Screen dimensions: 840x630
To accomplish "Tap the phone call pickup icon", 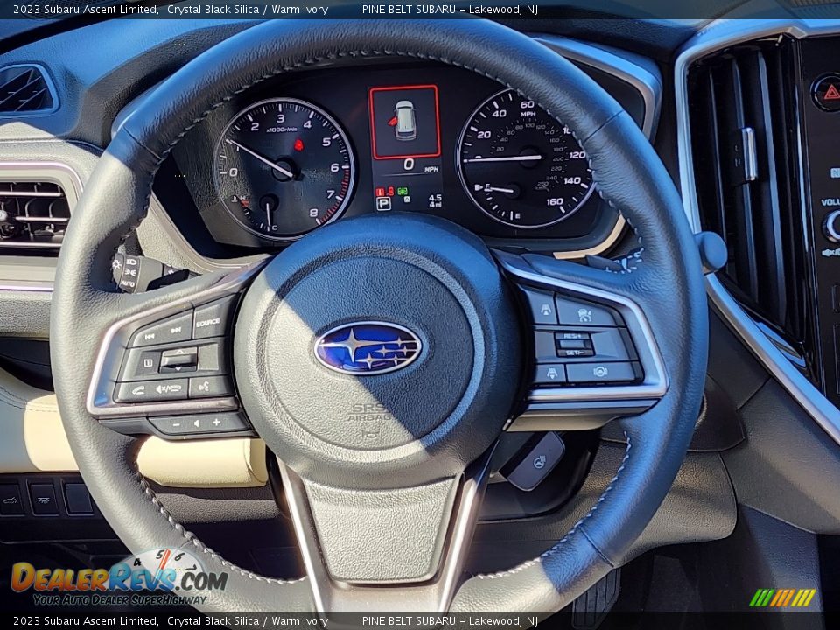I will click(x=139, y=391).
